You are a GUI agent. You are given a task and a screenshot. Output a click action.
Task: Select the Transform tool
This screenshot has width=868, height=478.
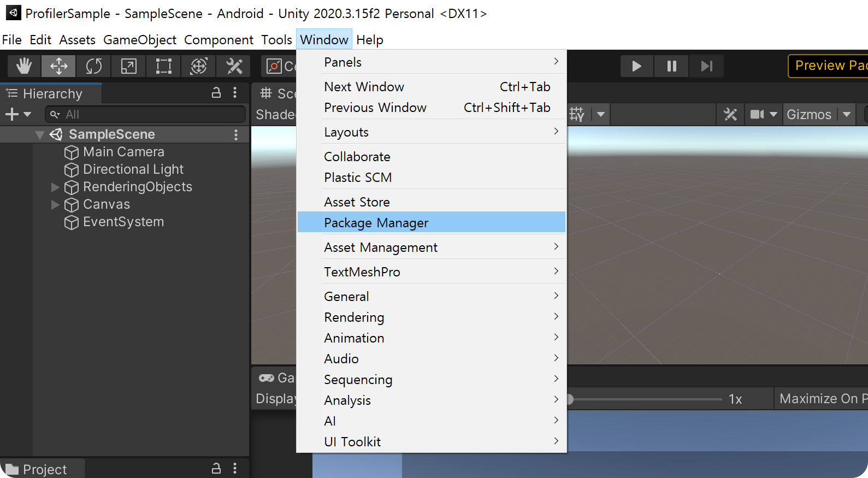click(x=198, y=66)
